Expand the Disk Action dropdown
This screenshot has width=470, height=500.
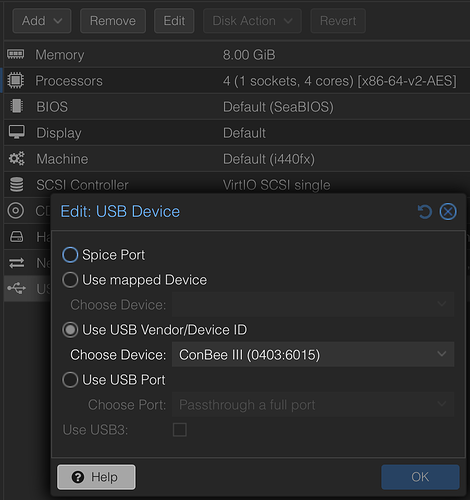(252, 21)
